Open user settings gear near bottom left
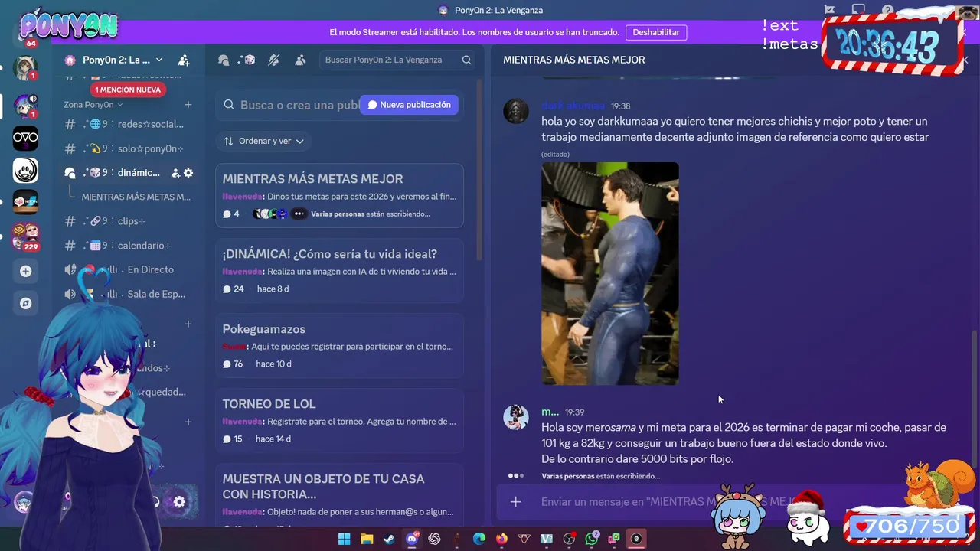This screenshot has height=551, width=980. pos(179,502)
